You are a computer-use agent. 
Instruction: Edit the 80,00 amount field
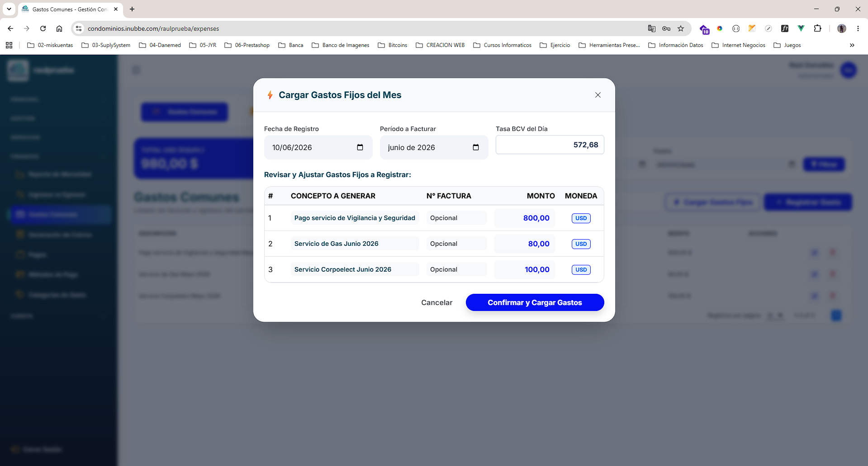point(525,244)
